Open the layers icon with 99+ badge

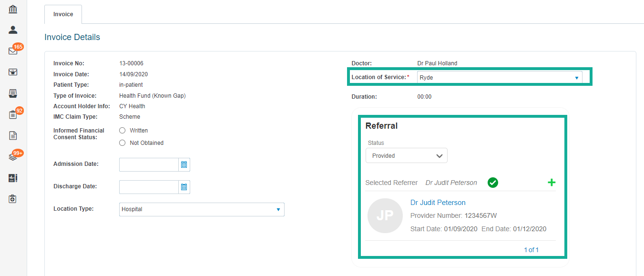(x=13, y=157)
